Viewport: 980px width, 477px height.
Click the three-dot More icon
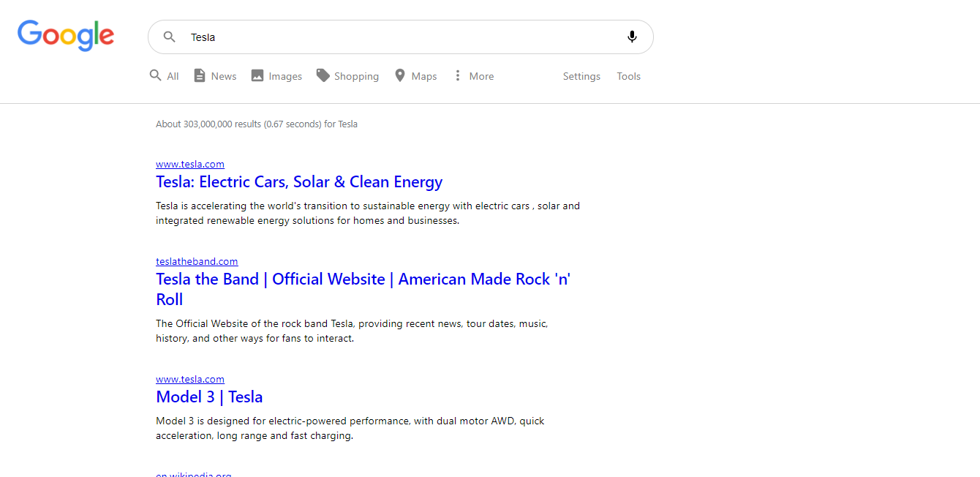[x=458, y=75]
